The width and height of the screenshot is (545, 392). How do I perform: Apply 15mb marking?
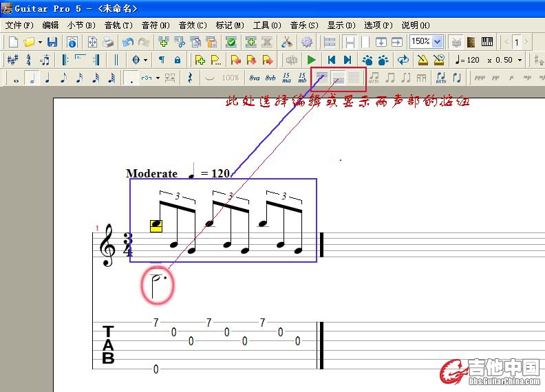click(x=302, y=78)
